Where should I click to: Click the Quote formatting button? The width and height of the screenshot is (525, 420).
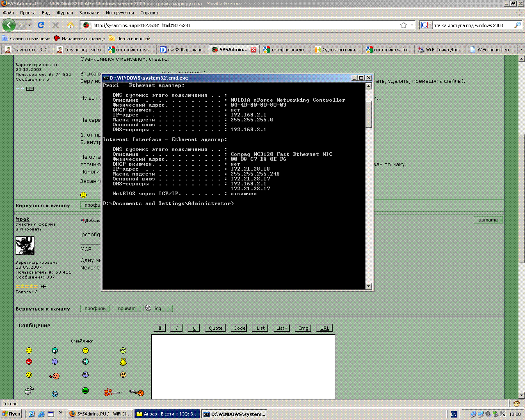216,328
